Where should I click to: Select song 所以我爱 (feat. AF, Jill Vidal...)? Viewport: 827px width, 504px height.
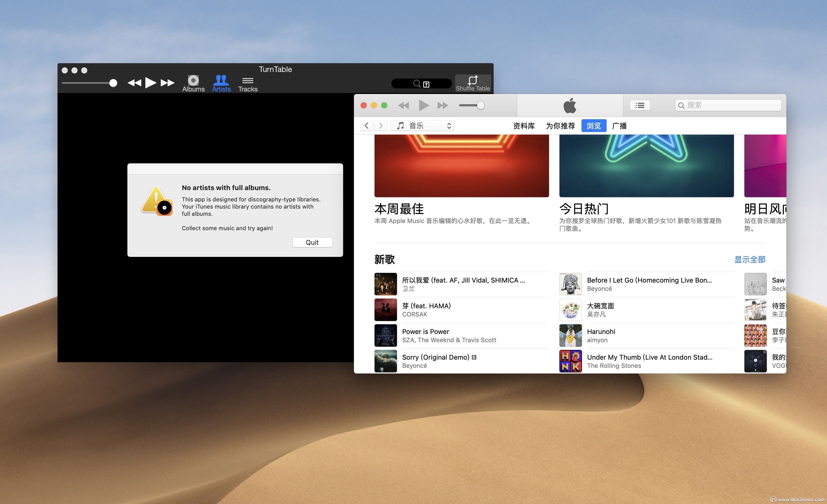(464, 280)
